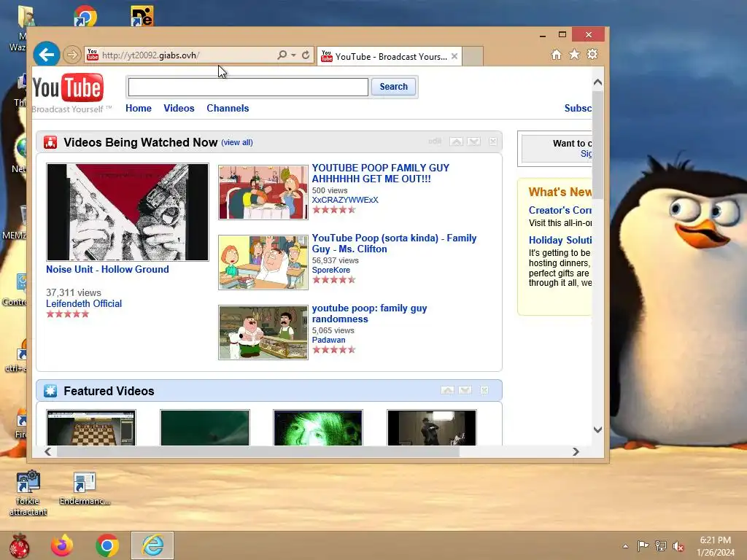The width and height of the screenshot is (747, 560).
Task: Click horizontal scrollbar left arrow
Action: click(x=47, y=451)
